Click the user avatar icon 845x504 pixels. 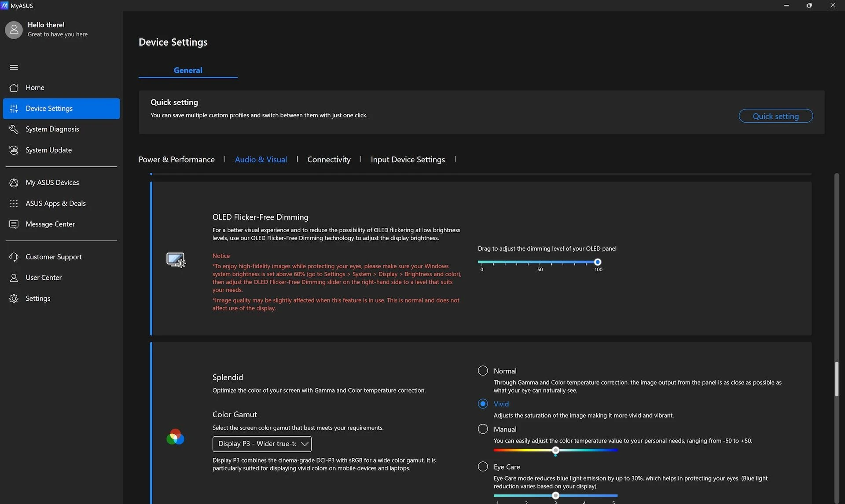tap(14, 29)
